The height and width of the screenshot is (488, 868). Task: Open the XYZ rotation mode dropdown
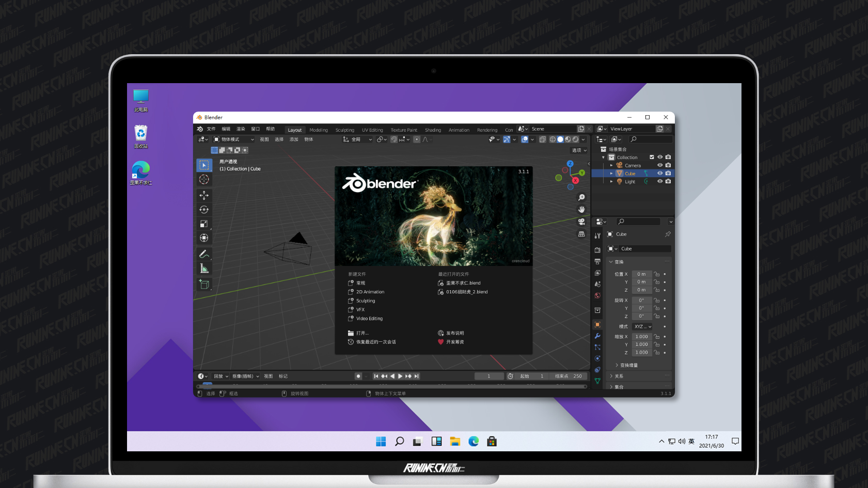pos(642,326)
